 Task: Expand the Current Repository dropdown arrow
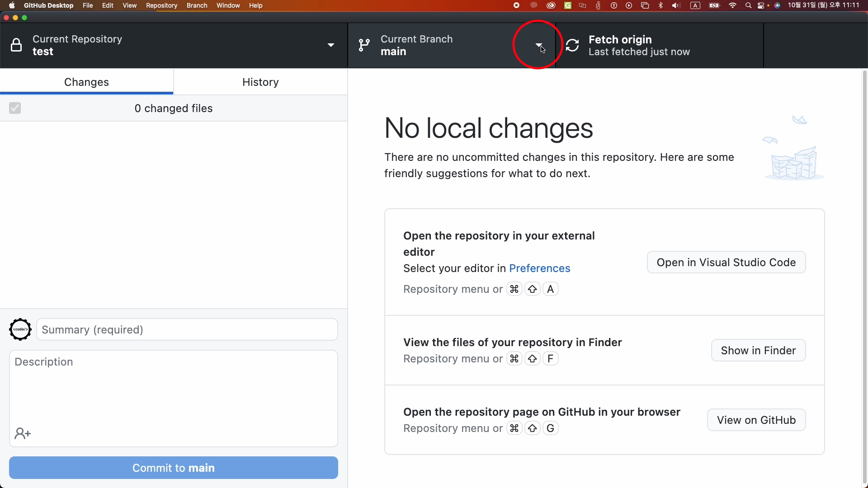pos(331,45)
